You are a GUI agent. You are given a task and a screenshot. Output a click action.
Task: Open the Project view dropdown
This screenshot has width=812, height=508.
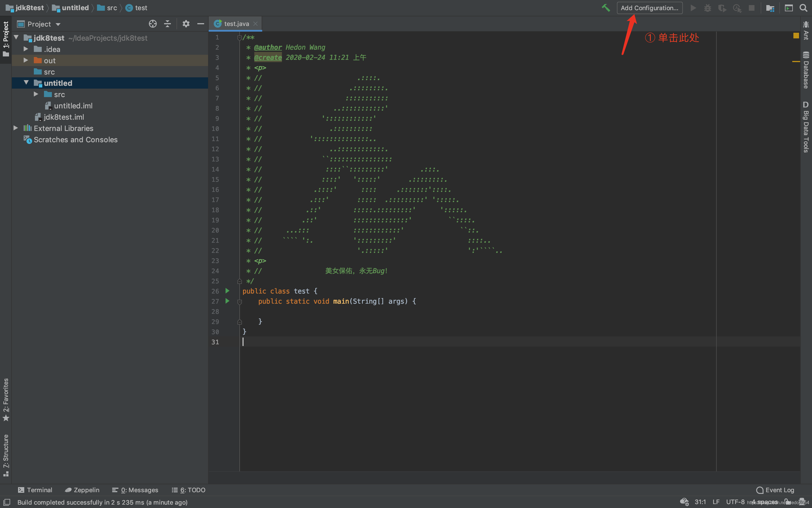point(39,24)
